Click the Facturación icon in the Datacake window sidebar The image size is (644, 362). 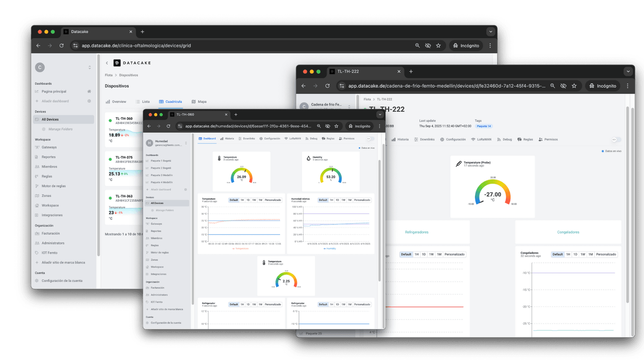click(x=37, y=233)
